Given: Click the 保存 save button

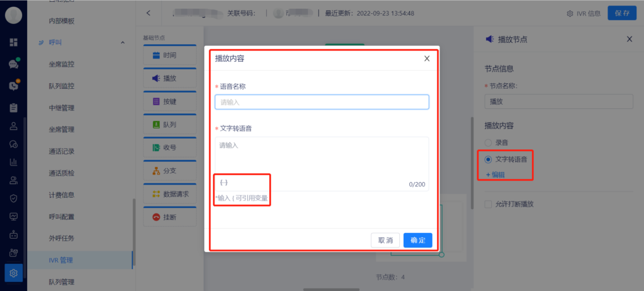Looking at the screenshot, I should point(622,13).
